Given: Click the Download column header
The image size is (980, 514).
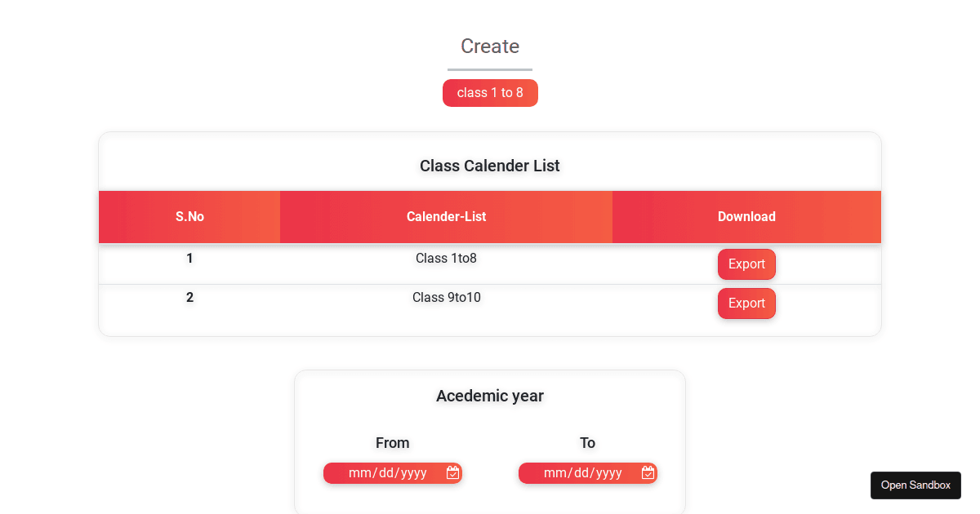Looking at the screenshot, I should point(746,216).
